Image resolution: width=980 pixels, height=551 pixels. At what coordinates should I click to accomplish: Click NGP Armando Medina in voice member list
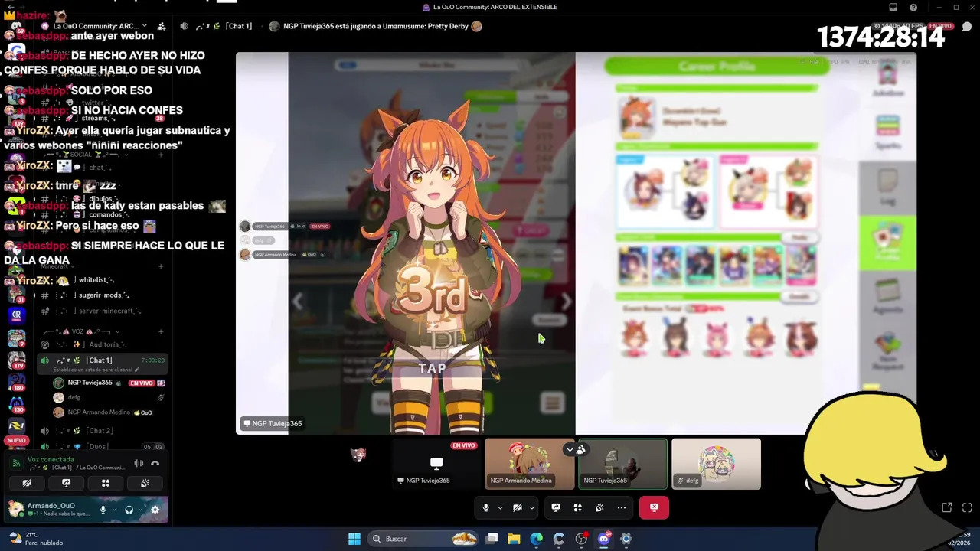tap(109, 412)
